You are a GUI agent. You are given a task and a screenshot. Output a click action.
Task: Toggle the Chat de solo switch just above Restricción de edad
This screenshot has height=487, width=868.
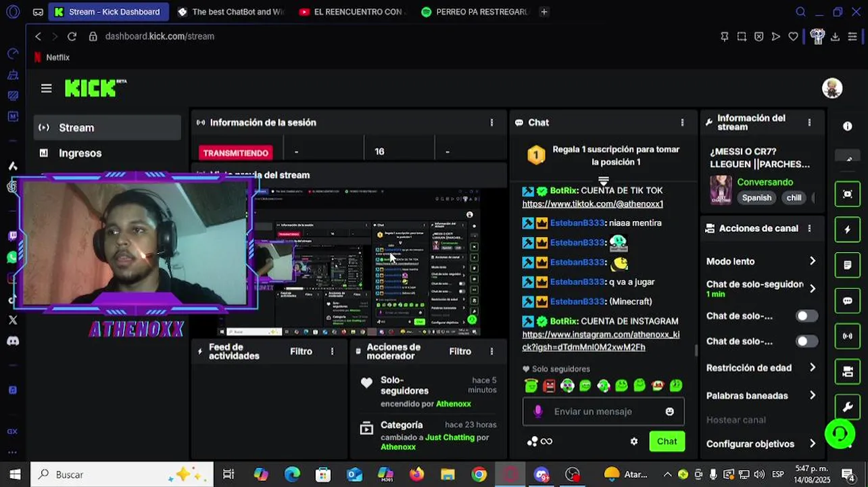click(x=806, y=342)
